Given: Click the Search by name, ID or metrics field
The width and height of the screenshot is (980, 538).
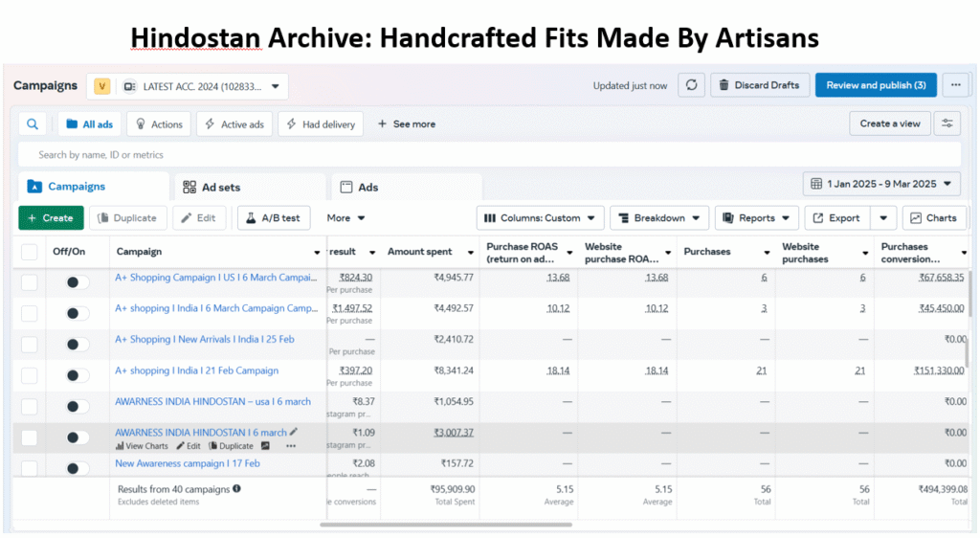Looking at the screenshot, I should point(489,154).
